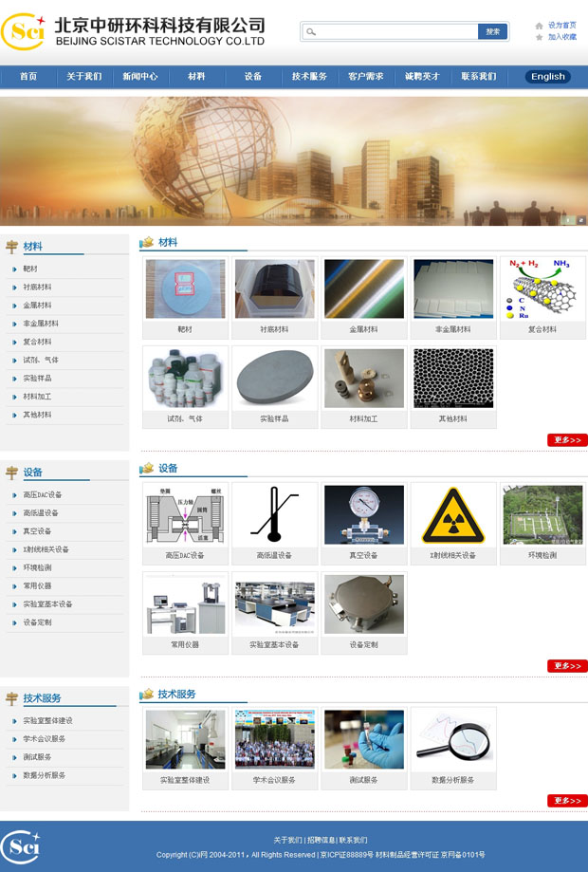
Task: Click the magnifier icon in search box
Action: 310,32
